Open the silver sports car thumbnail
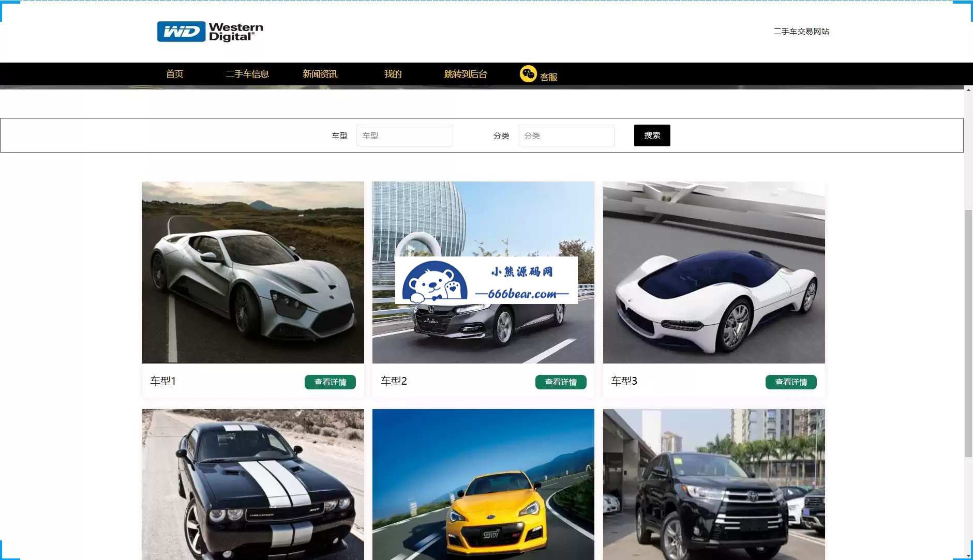The height and width of the screenshot is (560, 973). [x=253, y=272]
